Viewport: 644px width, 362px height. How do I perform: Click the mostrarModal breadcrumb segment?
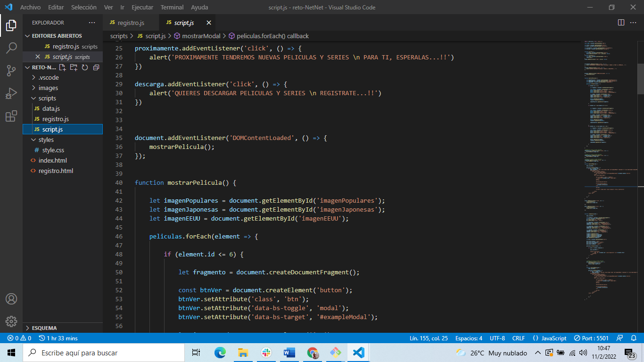click(197, 36)
